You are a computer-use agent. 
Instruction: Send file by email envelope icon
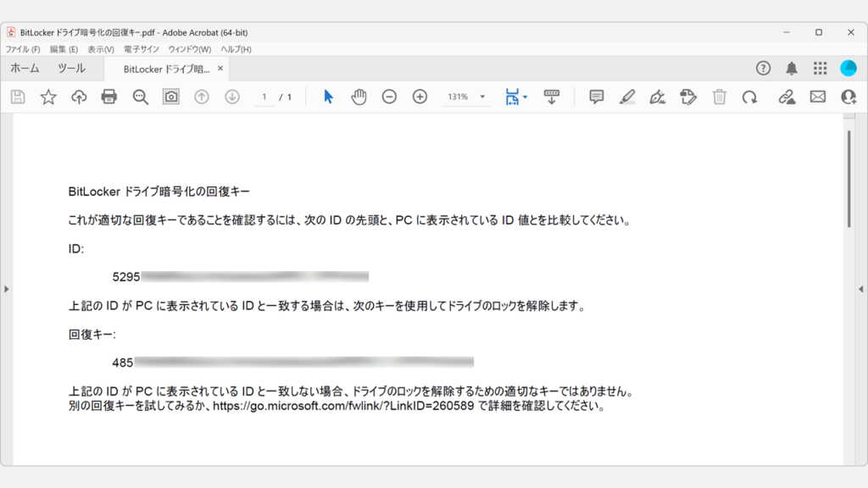point(817,97)
